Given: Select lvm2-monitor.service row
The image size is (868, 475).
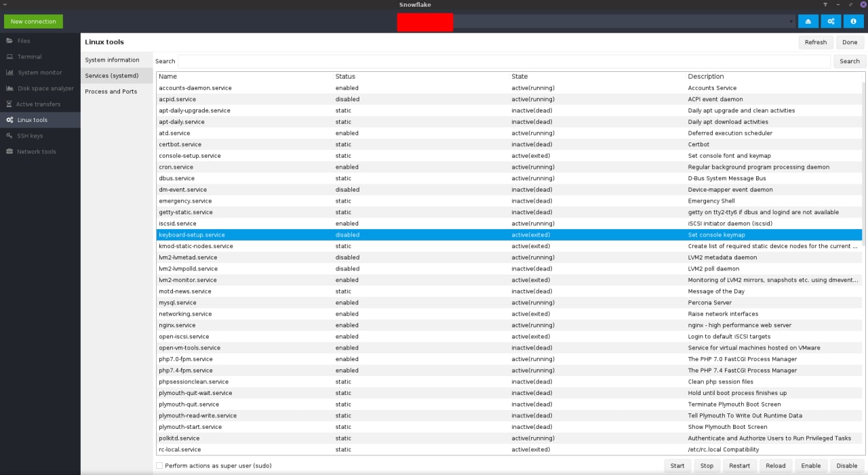Looking at the screenshot, I should pos(509,280).
